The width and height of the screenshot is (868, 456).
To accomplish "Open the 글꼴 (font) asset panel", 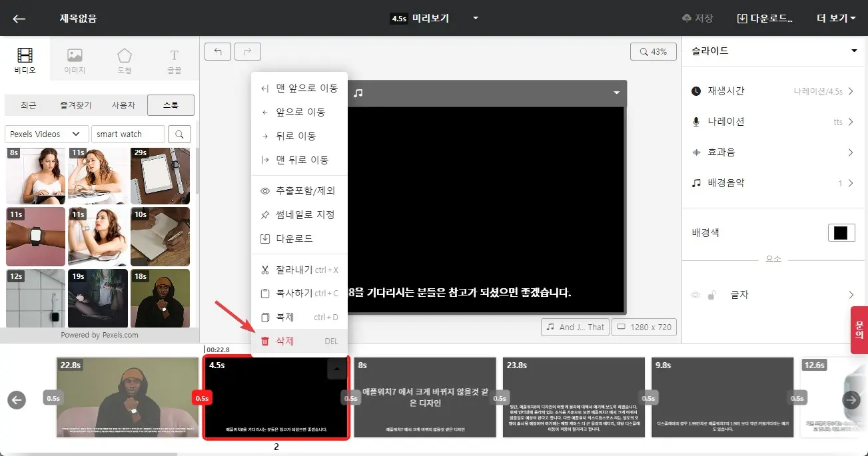I will (x=174, y=61).
